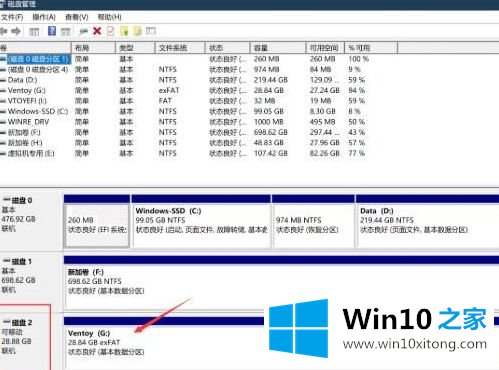Click the 27.24 GB free space cell
499x370 pixels.
[x=325, y=90]
